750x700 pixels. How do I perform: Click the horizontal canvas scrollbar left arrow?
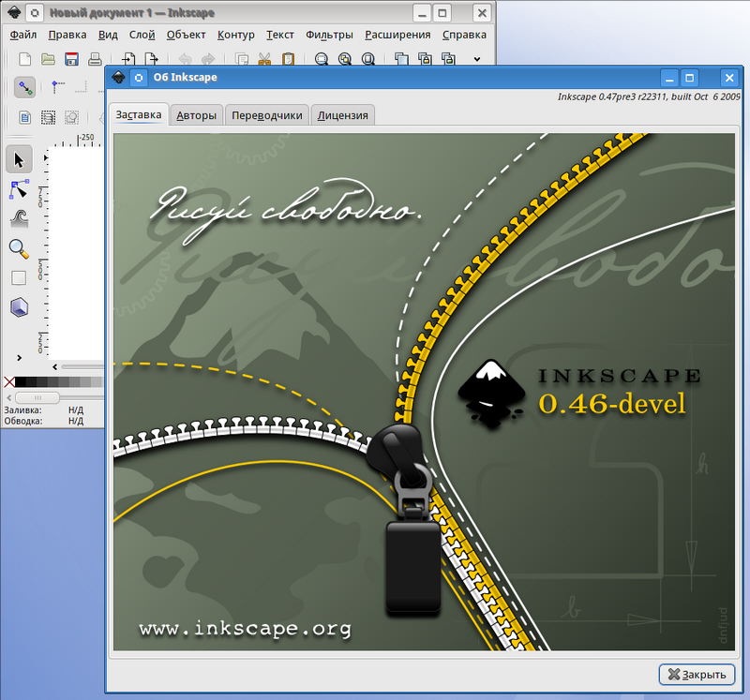click(55, 366)
